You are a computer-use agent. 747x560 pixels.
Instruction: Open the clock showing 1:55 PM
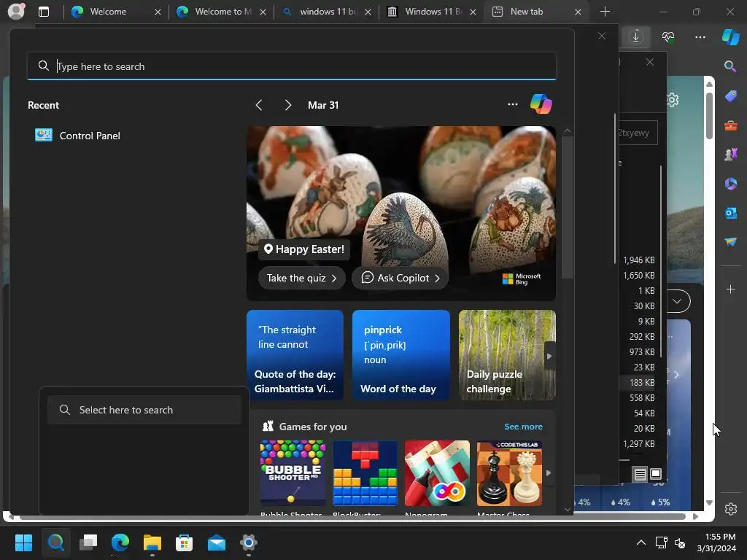point(716,542)
